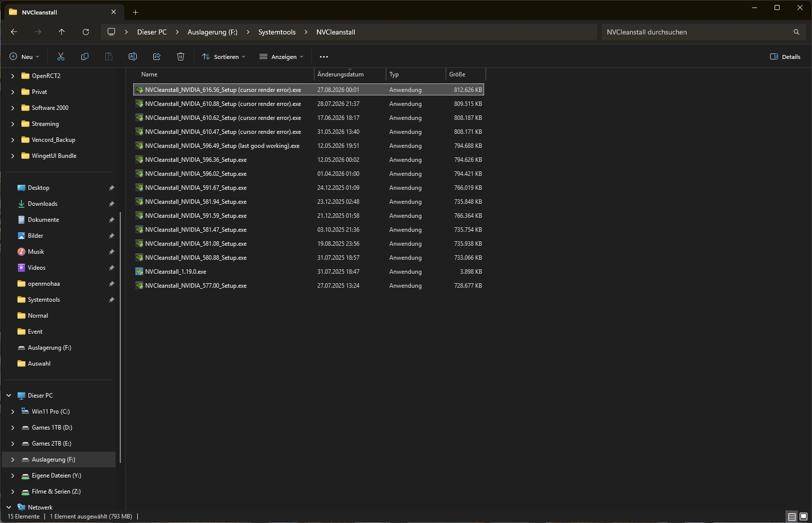Open the openmohaa pinned folder
The height and width of the screenshot is (523, 812).
pos(43,284)
